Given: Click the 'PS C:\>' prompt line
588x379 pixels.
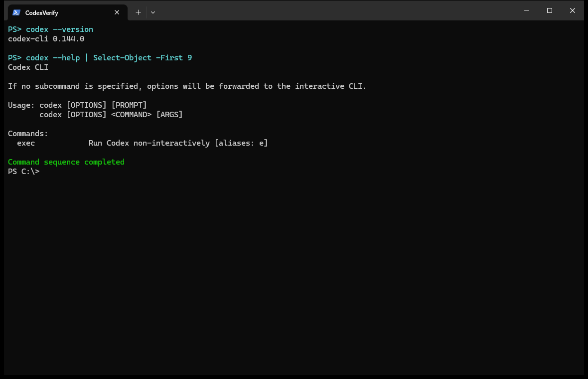Looking at the screenshot, I should click(x=23, y=172).
